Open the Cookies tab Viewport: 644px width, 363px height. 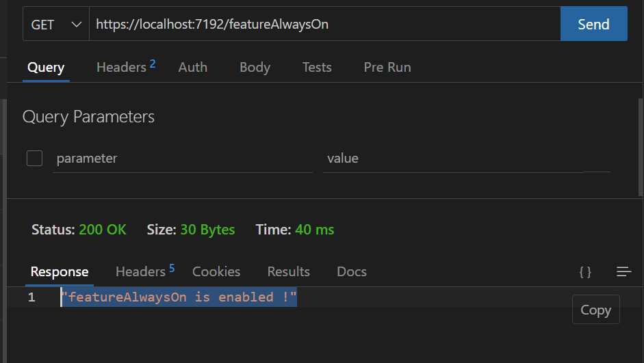point(216,271)
